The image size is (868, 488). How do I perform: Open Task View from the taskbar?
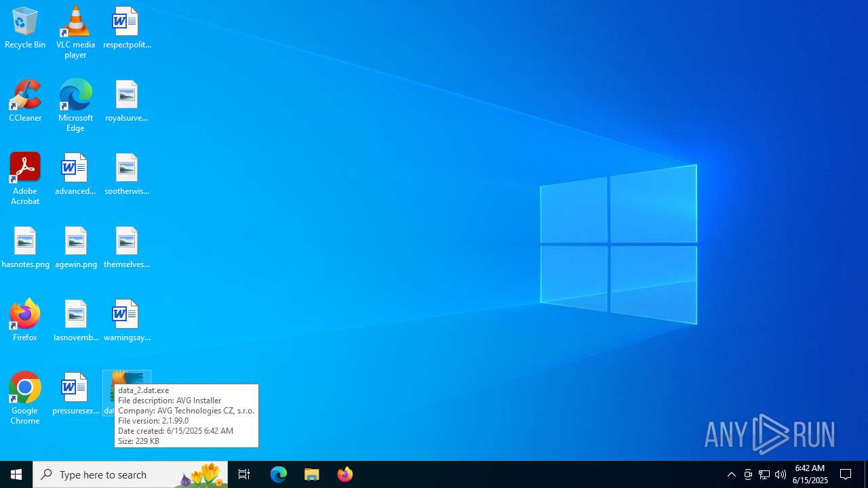click(244, 474)
